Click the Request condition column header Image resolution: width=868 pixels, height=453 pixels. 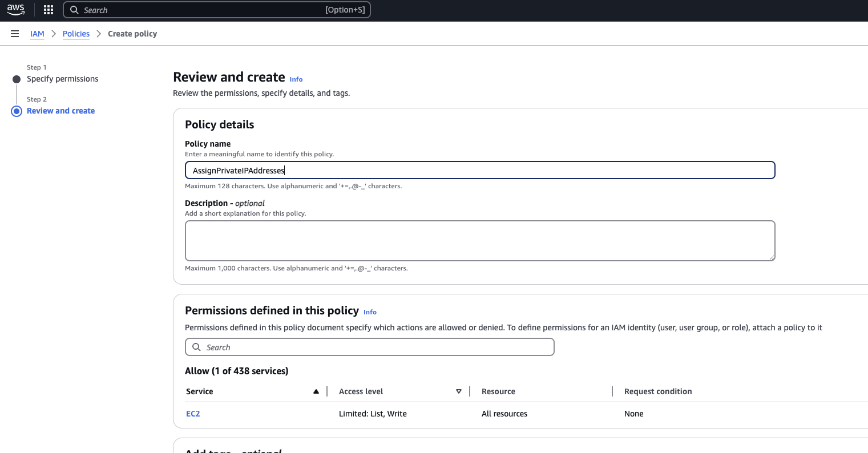658,391
